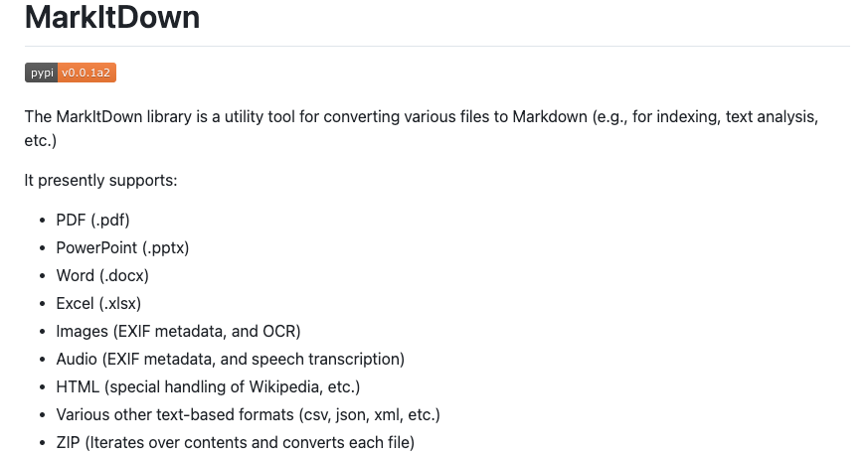The width and height of the screenshot is (868, 455).
Task: Click the MarkItDown heading
Action: 112,17
